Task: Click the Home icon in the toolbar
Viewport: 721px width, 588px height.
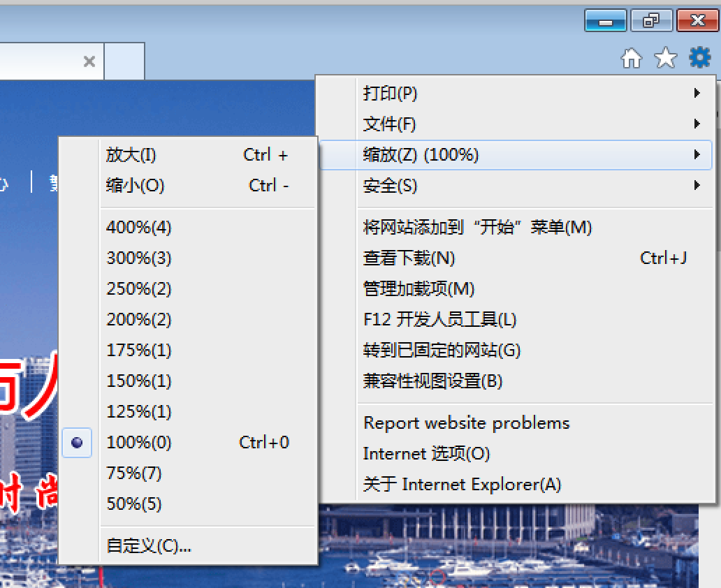Action: [x=632, y=59]
